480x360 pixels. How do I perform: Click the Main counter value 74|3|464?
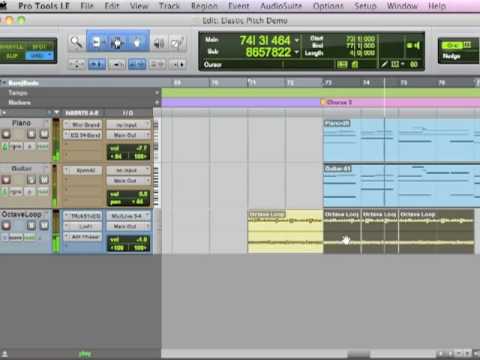(x=265, y=41)
